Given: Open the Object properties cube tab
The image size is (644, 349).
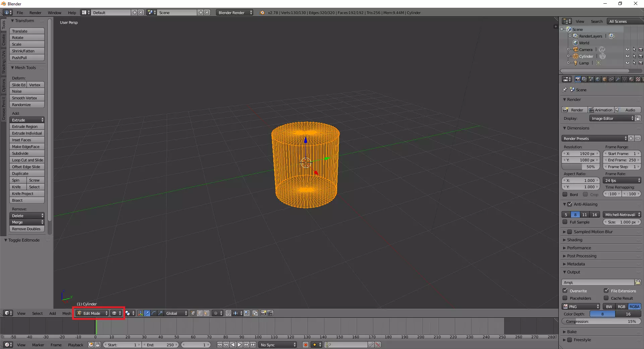Looking at the screenshot, I should coord(604,79).
